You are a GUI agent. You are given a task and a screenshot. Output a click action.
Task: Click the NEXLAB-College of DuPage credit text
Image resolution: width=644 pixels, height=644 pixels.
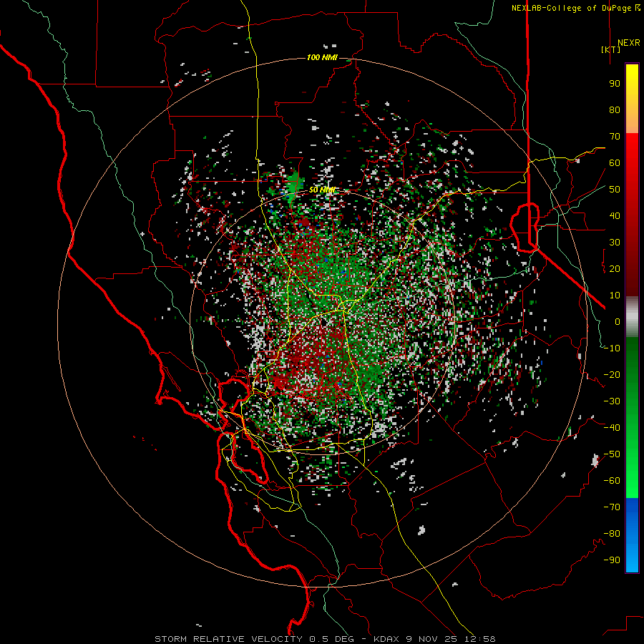click(x=575, y=8)
